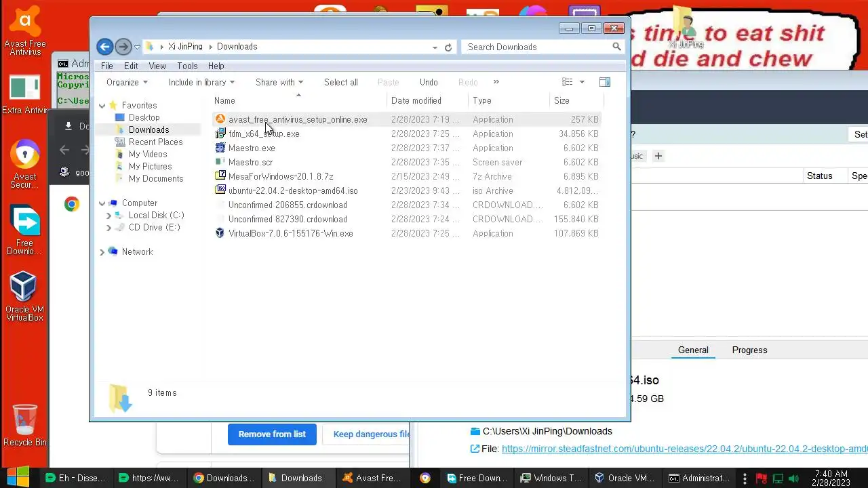Expand CD Drive (E:) node

click(x=108, y=228)
